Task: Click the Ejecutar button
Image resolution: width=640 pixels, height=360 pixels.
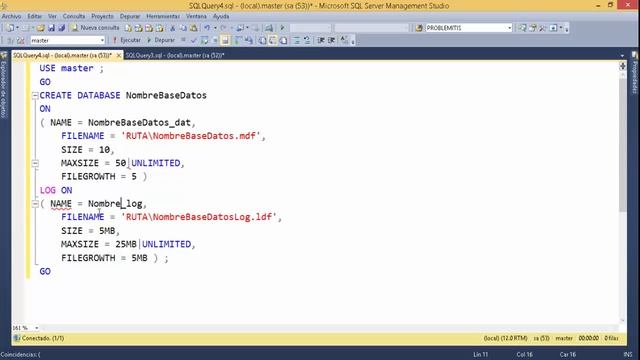Action: pos(127,40)
